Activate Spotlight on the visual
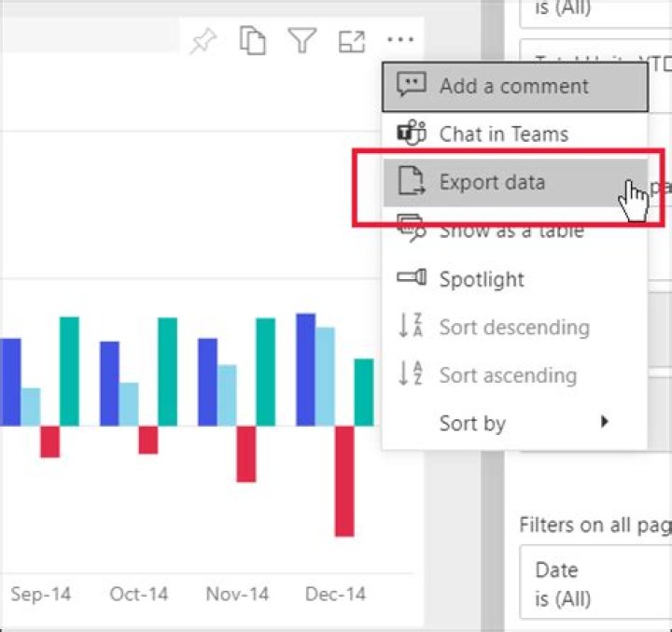 tap(514, 279)
